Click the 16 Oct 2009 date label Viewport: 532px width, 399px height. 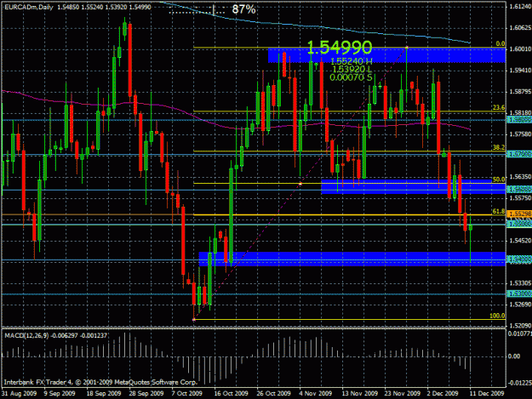[x=231, y=393]
